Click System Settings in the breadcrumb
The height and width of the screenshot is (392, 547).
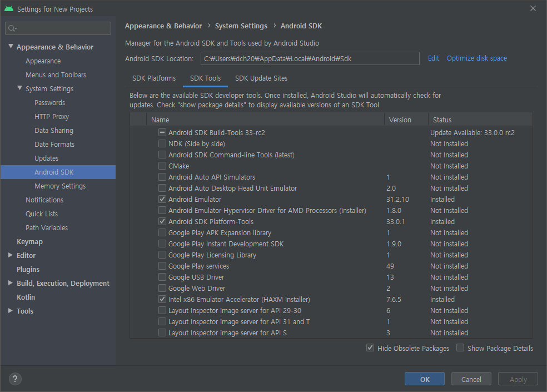(x=241, y=26)
